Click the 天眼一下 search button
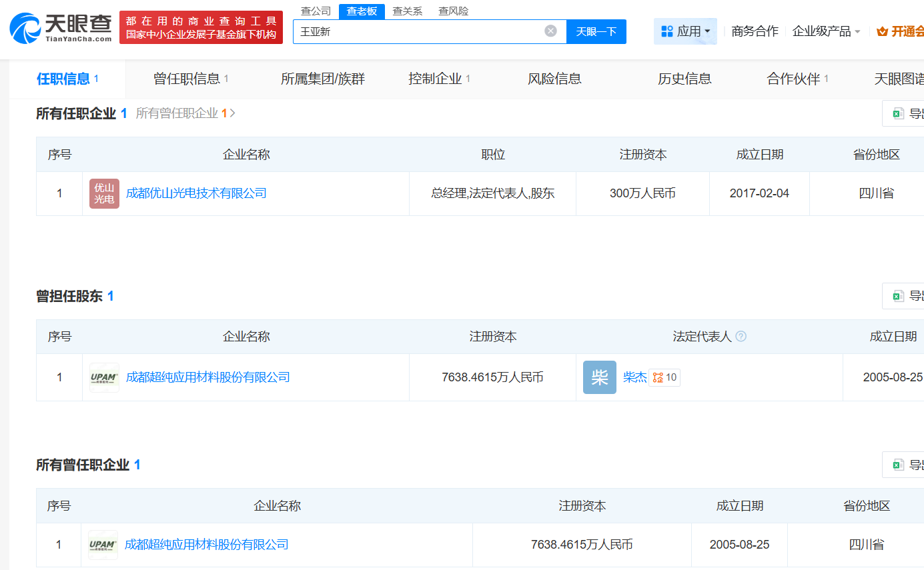This screenshot has width=924, height=570. point(596,31)
